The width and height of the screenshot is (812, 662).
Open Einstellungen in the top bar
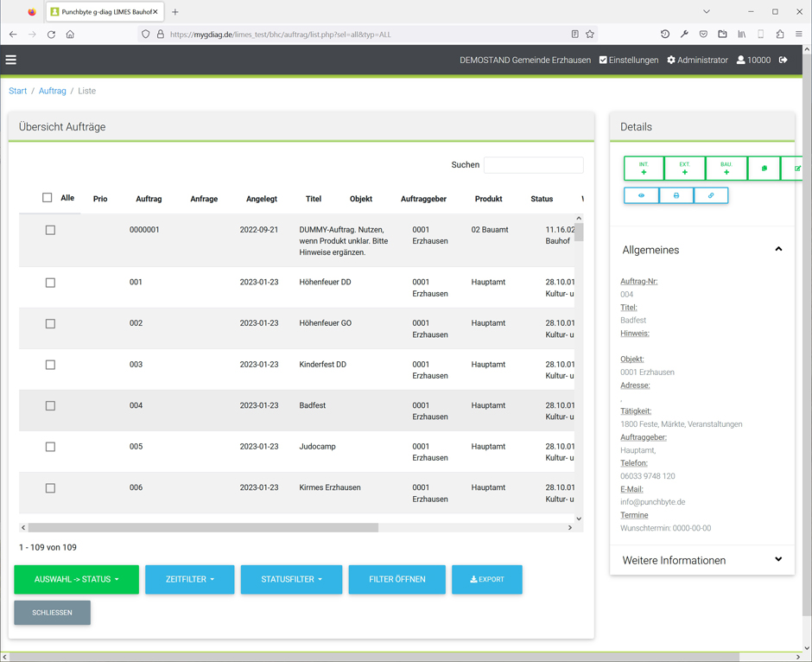[629, 60]
